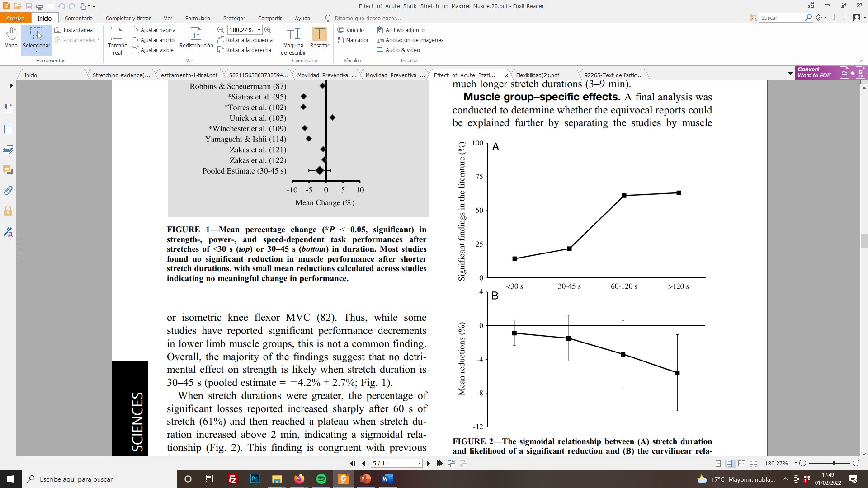Open Spotify from the taskbar
This screenshot has height=488, width=868.
click(x=321, y=479)
